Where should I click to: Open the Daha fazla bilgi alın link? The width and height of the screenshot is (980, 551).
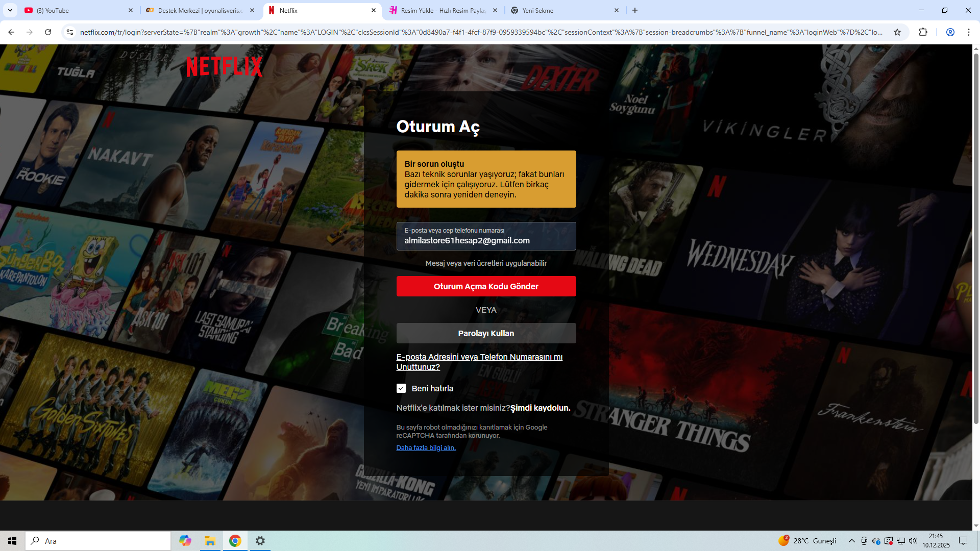[426, 447]
